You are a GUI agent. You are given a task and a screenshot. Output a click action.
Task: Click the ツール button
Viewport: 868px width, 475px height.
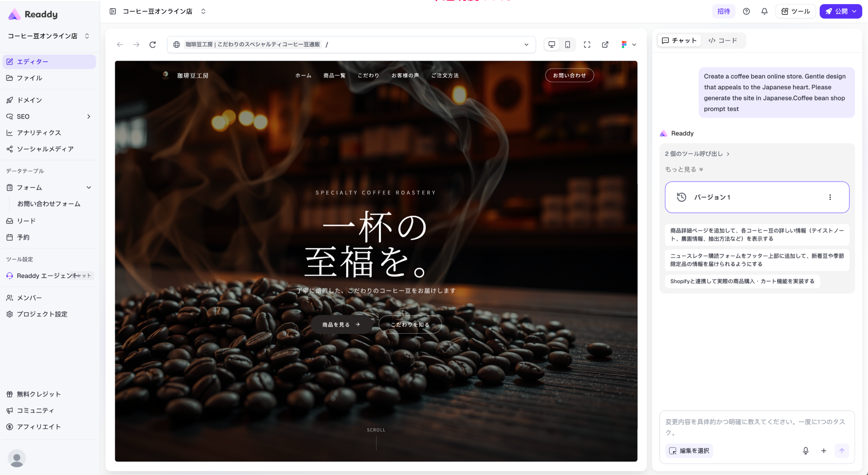[796, 11]
